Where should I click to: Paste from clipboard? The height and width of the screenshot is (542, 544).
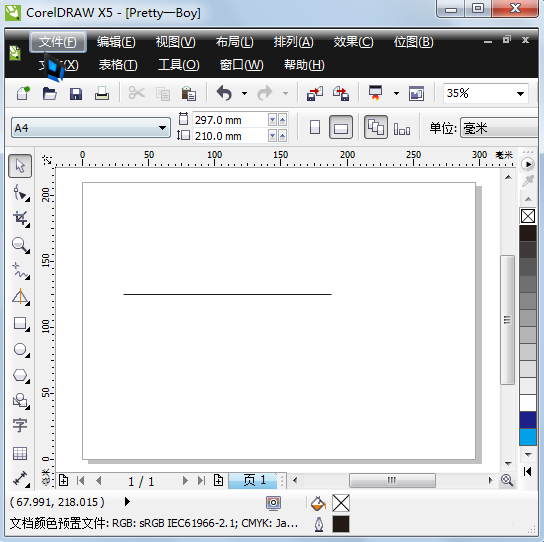(x=189, y=93)
